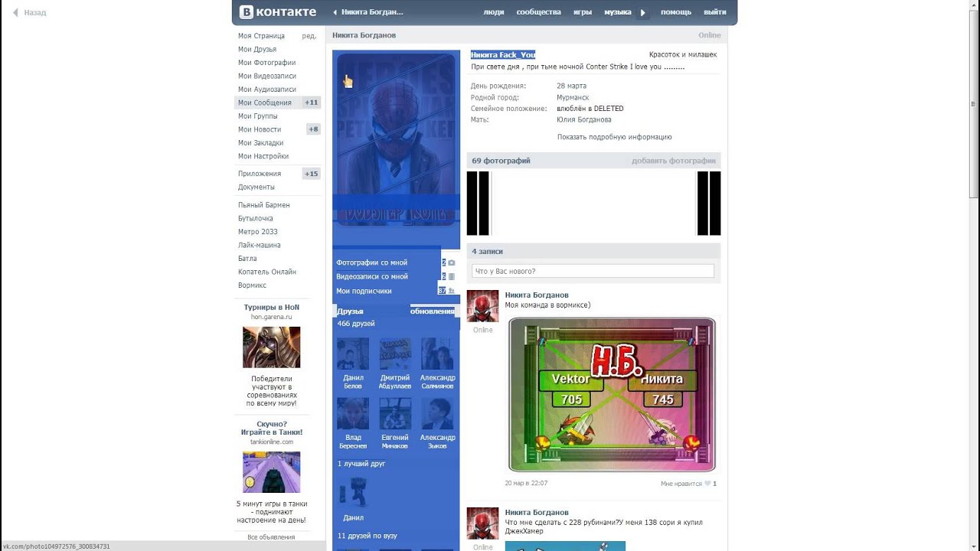Click the heart icon under Vormix post
Screen dimensions: 980x551
pyautogui.click(x=707, y=484)
